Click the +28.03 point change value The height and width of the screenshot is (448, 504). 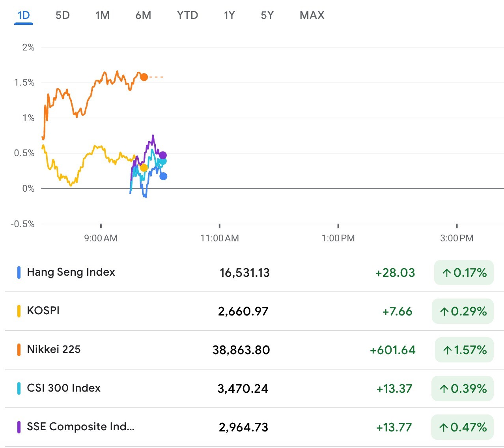[395, 273]
